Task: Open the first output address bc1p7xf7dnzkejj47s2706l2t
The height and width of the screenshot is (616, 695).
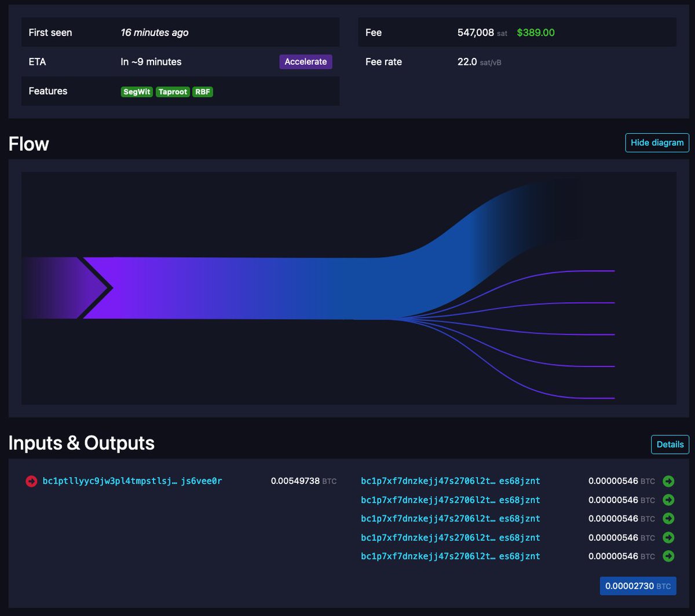Action: (x=450, y=481)
